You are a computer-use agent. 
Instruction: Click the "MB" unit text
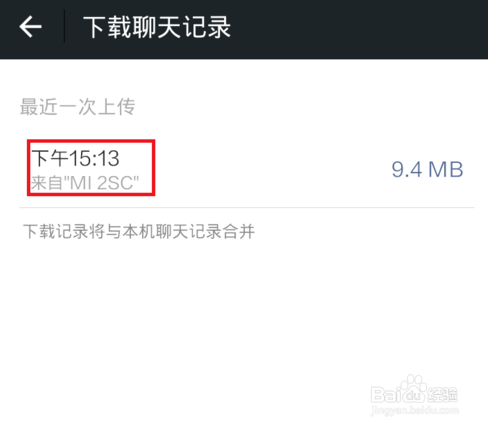[446, 169]
